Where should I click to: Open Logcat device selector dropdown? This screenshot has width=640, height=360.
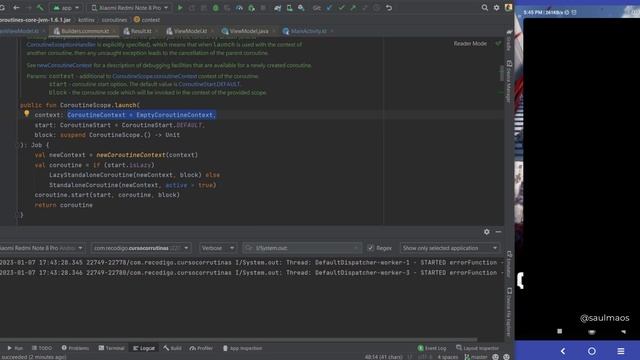coord(41,248)
